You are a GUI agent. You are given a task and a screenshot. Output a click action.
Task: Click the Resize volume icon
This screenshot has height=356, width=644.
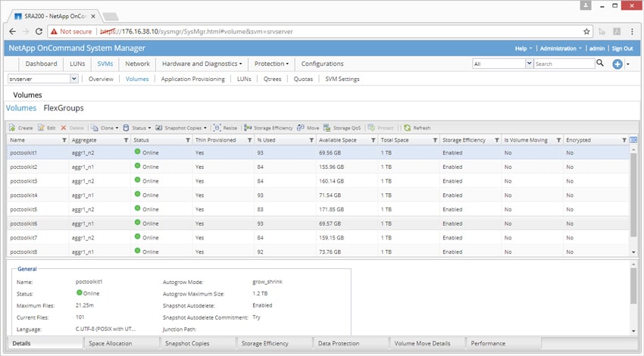pos(217,128)
